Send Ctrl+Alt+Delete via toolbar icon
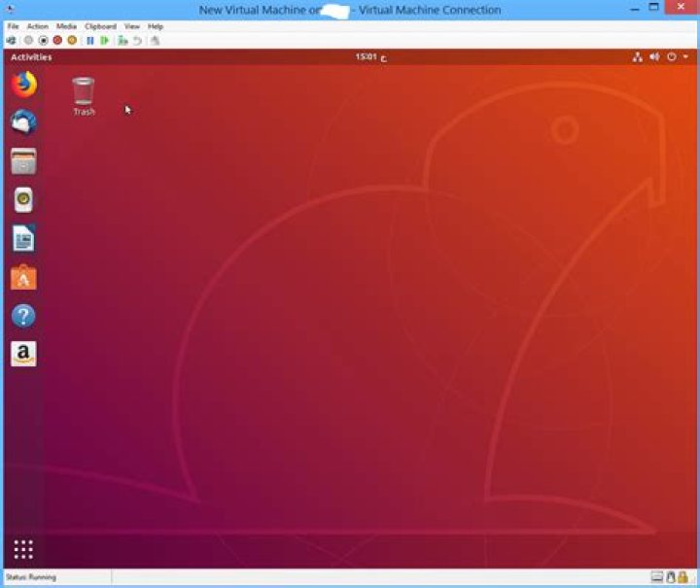This screenshot has height=588, width=700. (x=11, y=41)
